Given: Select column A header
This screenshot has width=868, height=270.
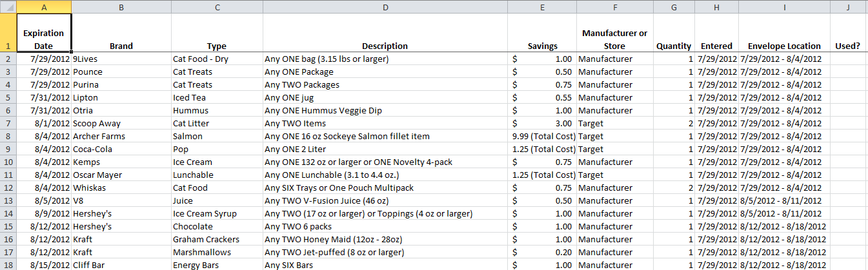Looking at the screenshot, I should coord(44,6).
